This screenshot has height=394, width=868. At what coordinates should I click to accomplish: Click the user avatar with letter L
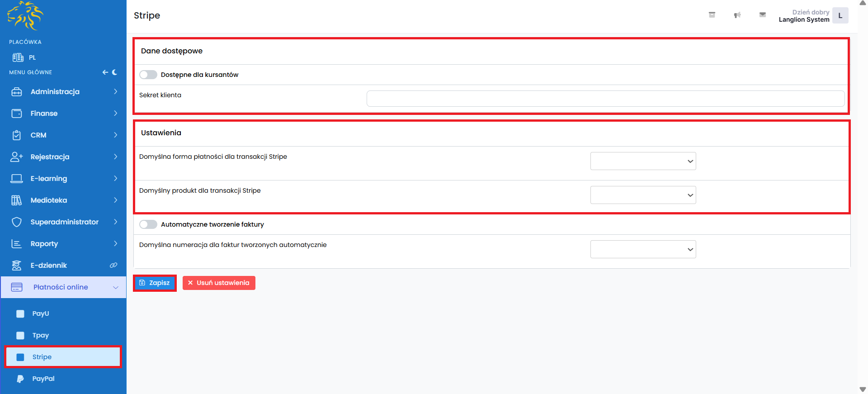coord(840,15)
